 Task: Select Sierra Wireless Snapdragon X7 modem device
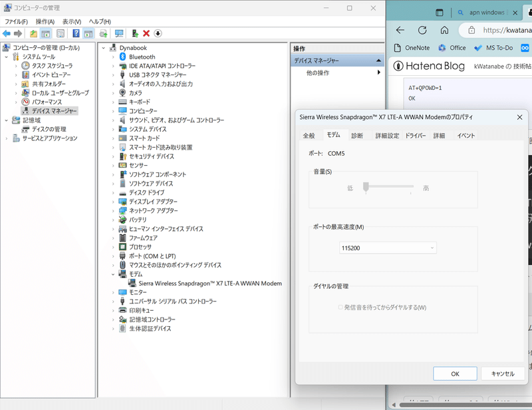pyautogui.click(x=210, y=284)
